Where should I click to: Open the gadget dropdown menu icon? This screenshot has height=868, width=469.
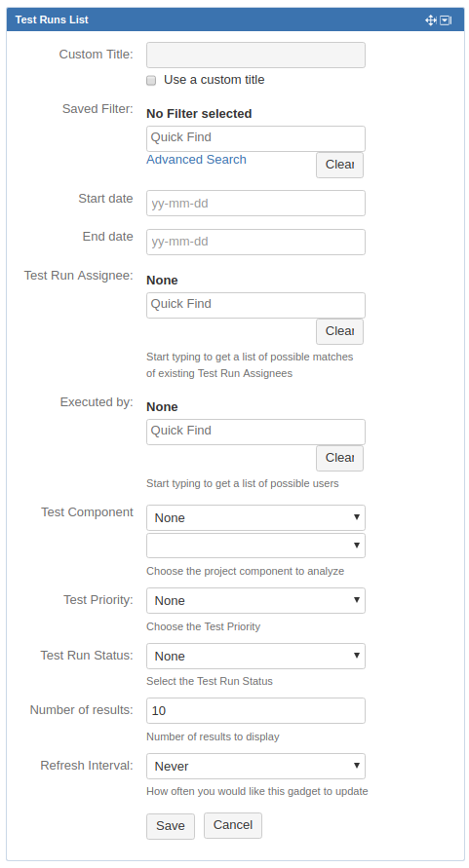[446, 19]
